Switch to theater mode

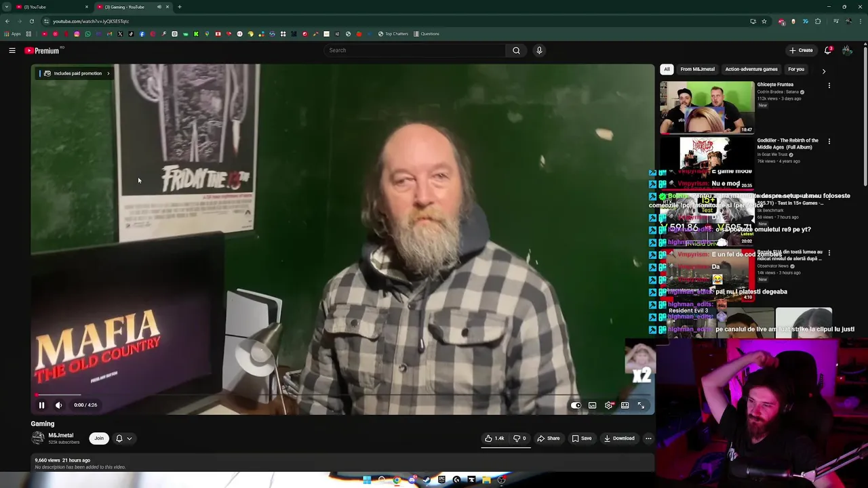[625, 405]
